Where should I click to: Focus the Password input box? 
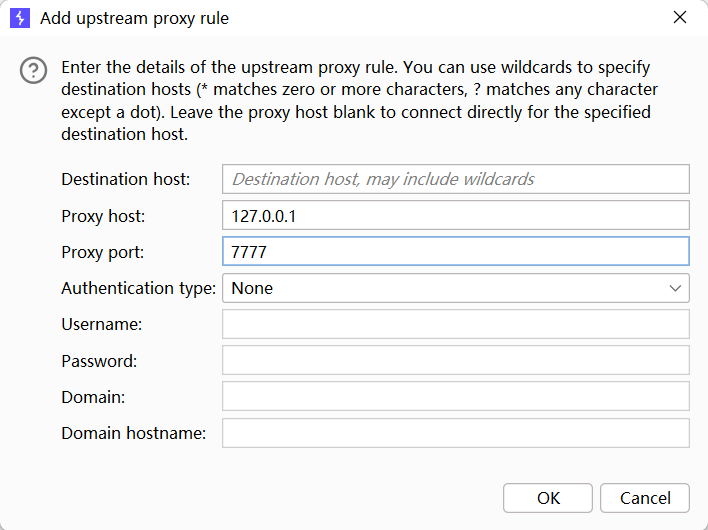click(x=455, y=360)
